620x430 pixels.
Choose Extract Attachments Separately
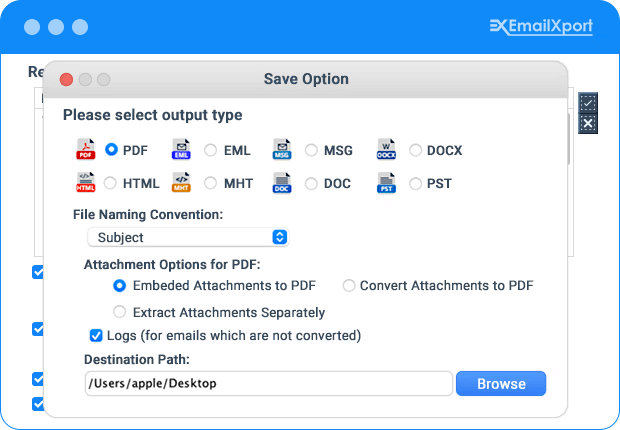119,312
